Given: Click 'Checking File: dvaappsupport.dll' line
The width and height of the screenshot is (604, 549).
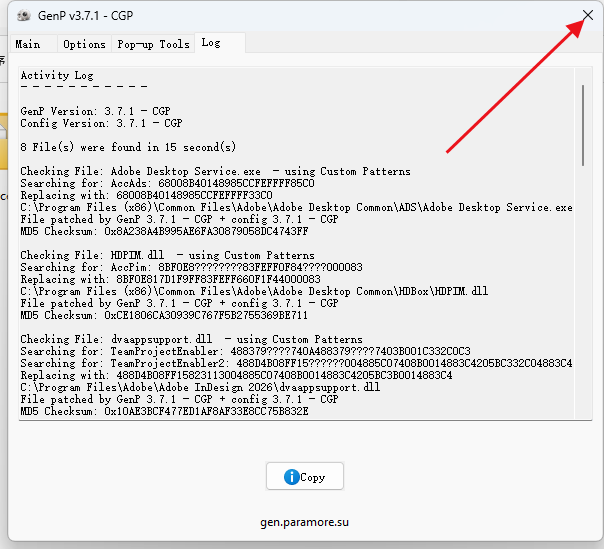Looking at the screenshot, I should [191, 339].
